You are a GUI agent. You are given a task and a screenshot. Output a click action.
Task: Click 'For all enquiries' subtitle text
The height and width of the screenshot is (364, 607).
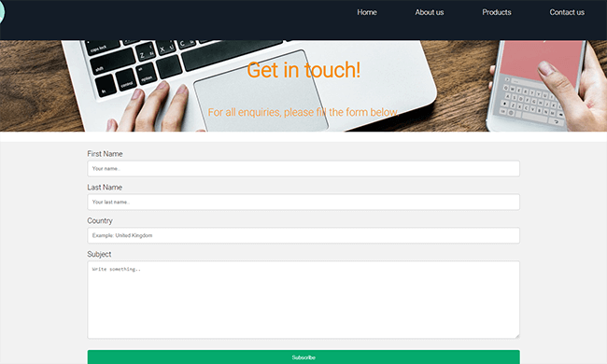(303, 112)
